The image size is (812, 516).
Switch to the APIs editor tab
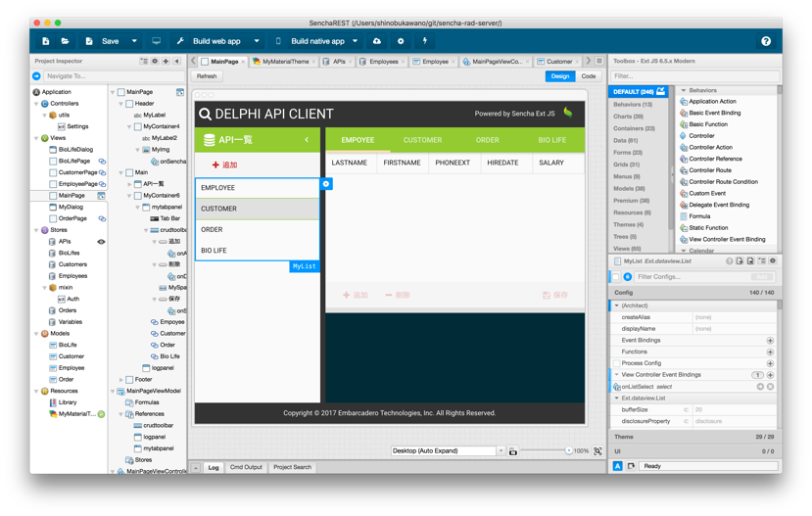pyautogui.click(x=338, y=62)
